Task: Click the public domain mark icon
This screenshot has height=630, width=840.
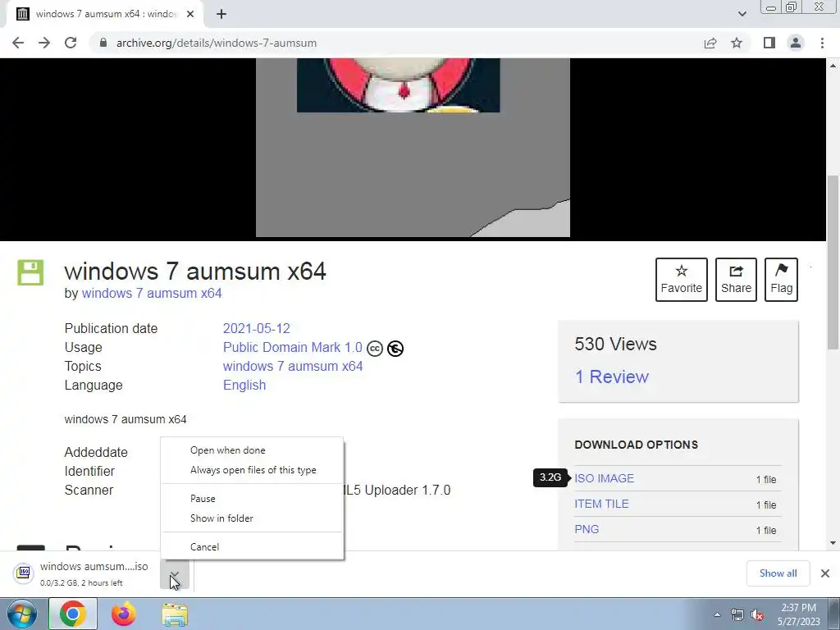Action: pos(395,349)
